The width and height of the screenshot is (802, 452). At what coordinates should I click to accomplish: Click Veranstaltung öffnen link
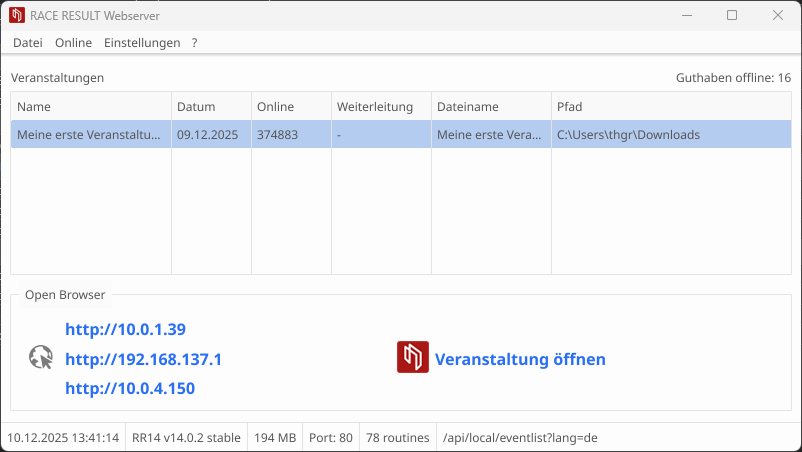(x=520, y=359)
